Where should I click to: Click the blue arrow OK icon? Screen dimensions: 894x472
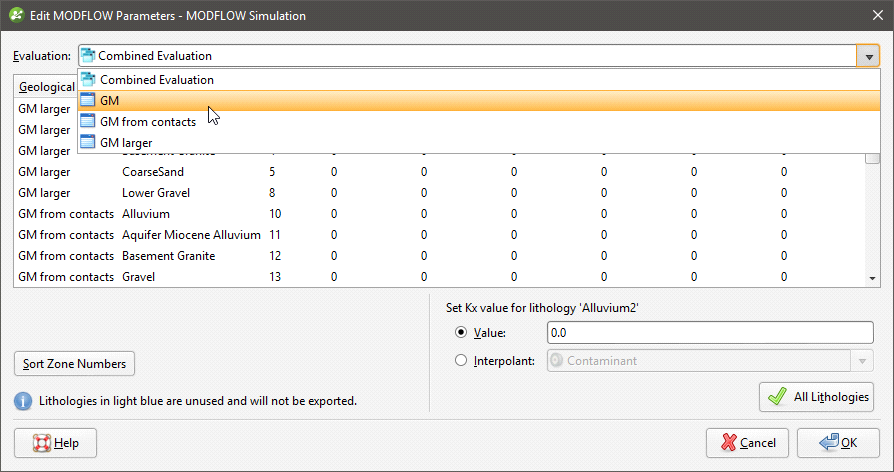tap(828, 442)
